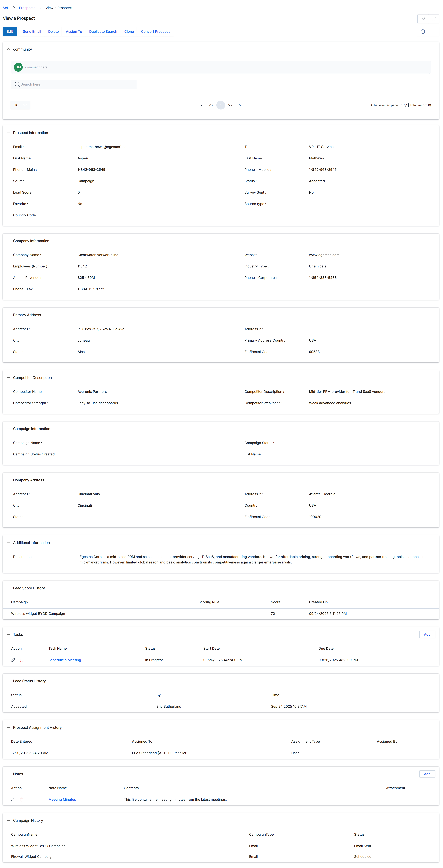Delete the Meeting Minutes note
Viewport: 443px width, 868px height.
[x=22, y=800]
